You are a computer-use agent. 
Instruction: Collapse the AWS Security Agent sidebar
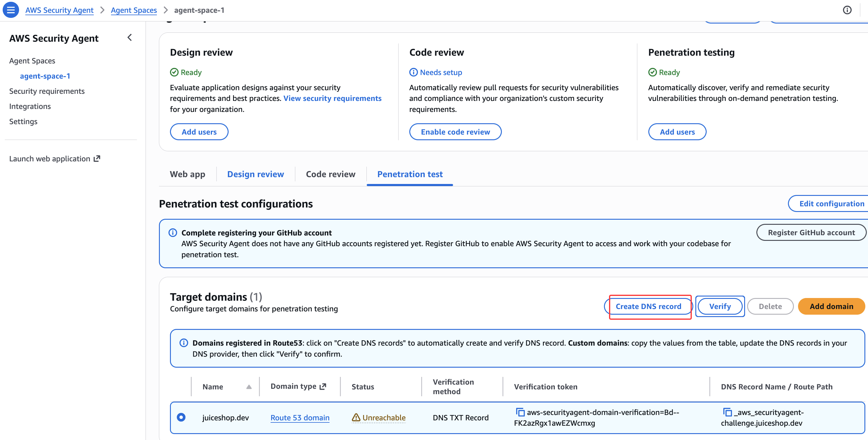coord(130,38)
